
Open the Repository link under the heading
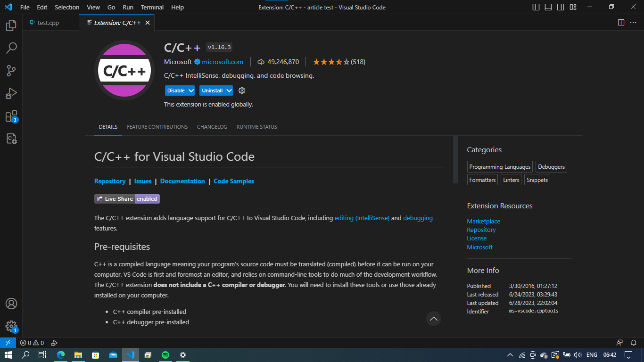point(110,181)
